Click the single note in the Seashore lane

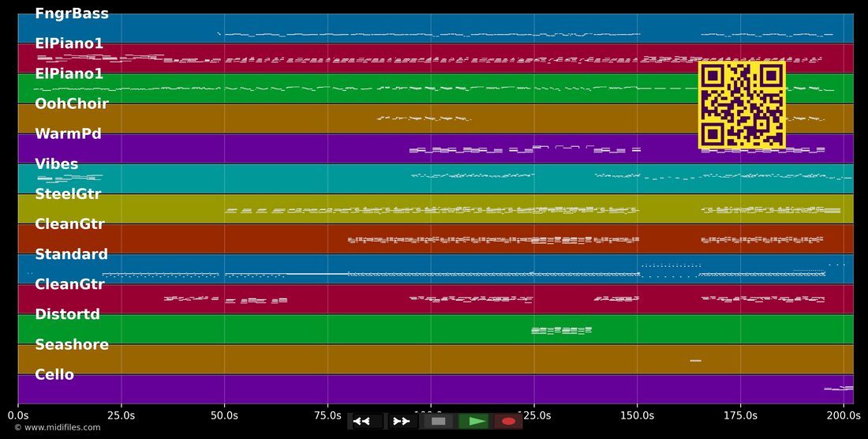pos(696,361)
